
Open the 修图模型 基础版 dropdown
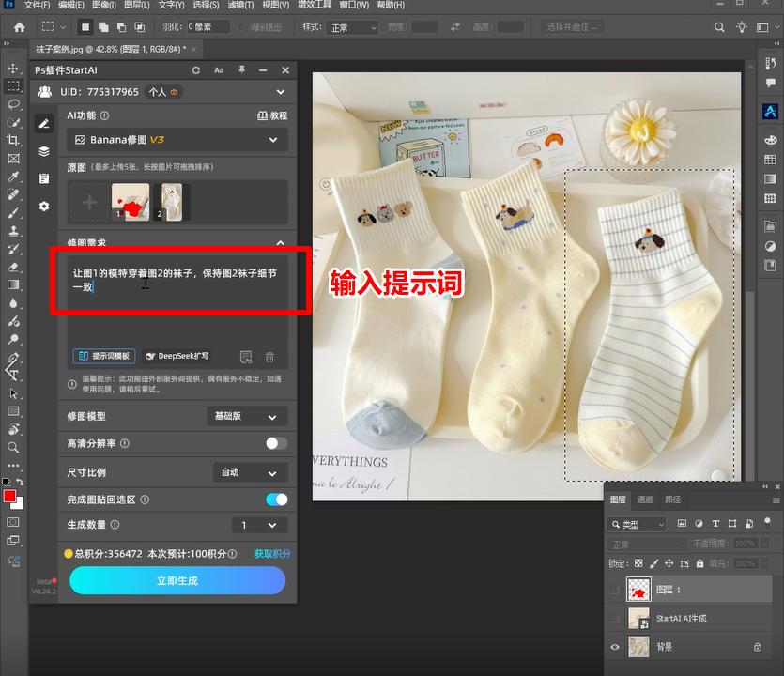(248, 416)
